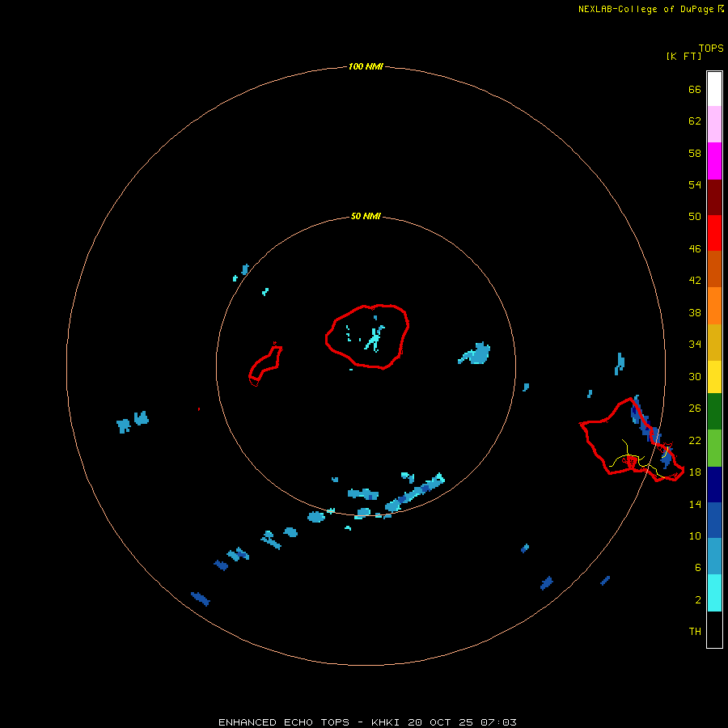Image resolution: width=728 pixels, height=728 pixels.
Task: Click the 18 legend value
Action: pos(695,472)
